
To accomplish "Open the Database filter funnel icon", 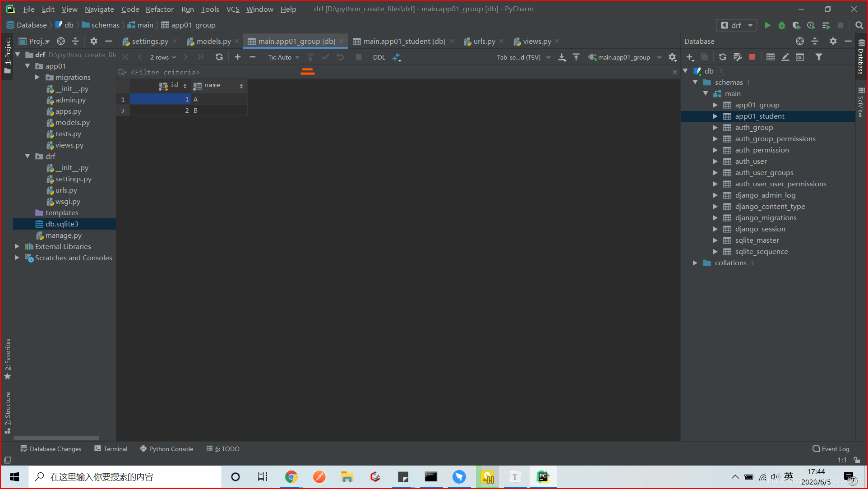I will click(x=818, y=57).
